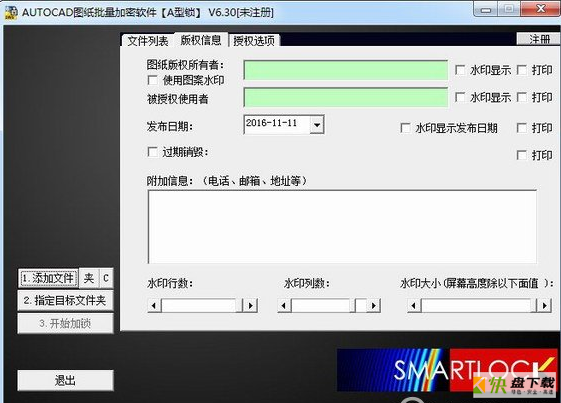Toggle 打印 for 被授权使用者 row
This screenshot has height=403, width=561.
pyautogui.click(x=522, y=97)
